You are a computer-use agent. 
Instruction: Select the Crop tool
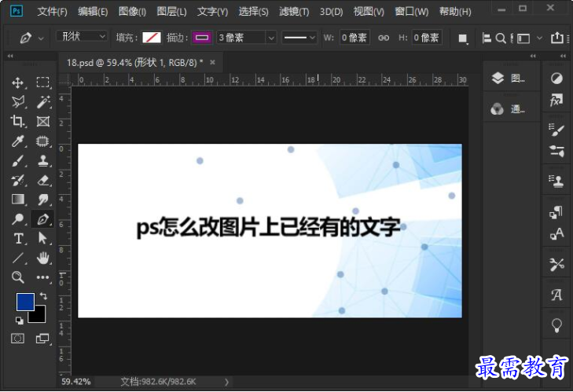[17, 121]
